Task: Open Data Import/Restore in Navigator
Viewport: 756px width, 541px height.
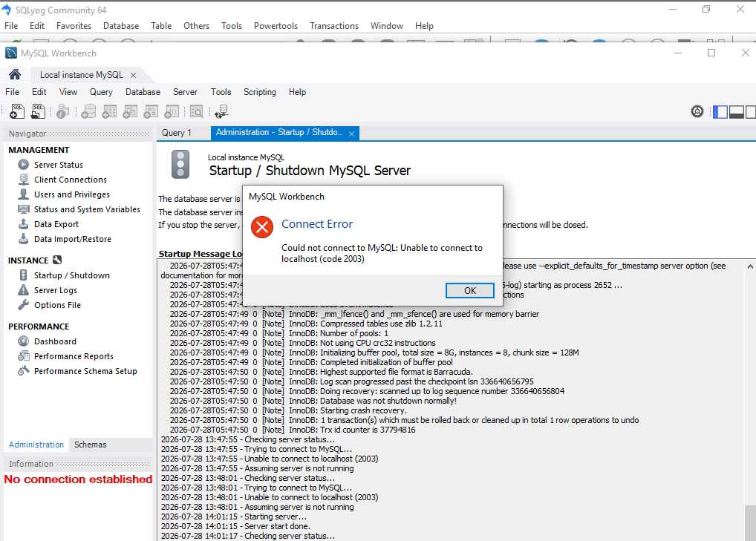Action: click(72, 240)
